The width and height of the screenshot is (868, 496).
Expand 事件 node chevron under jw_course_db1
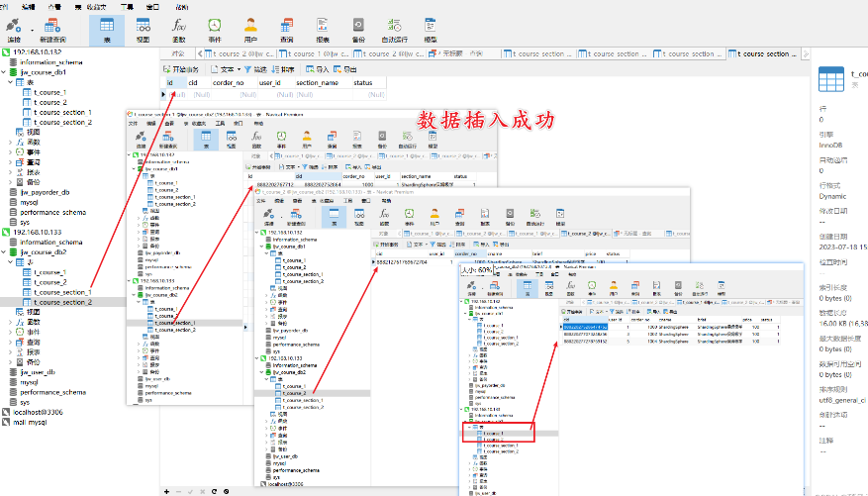[x=11, y=152]
